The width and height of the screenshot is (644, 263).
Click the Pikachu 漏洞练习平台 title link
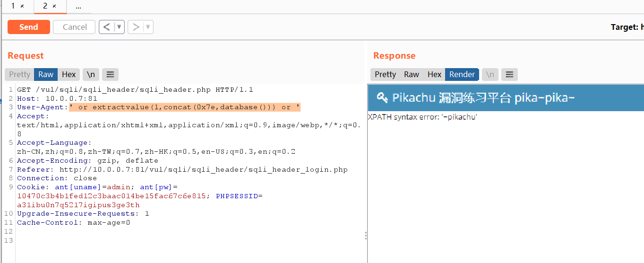483,98
